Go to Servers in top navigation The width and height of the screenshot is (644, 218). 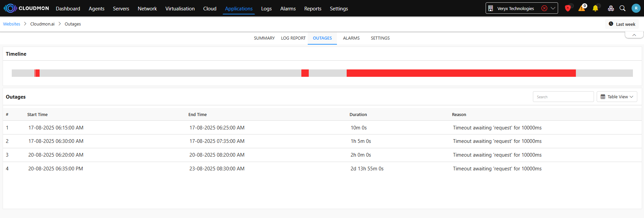(121, 9)
